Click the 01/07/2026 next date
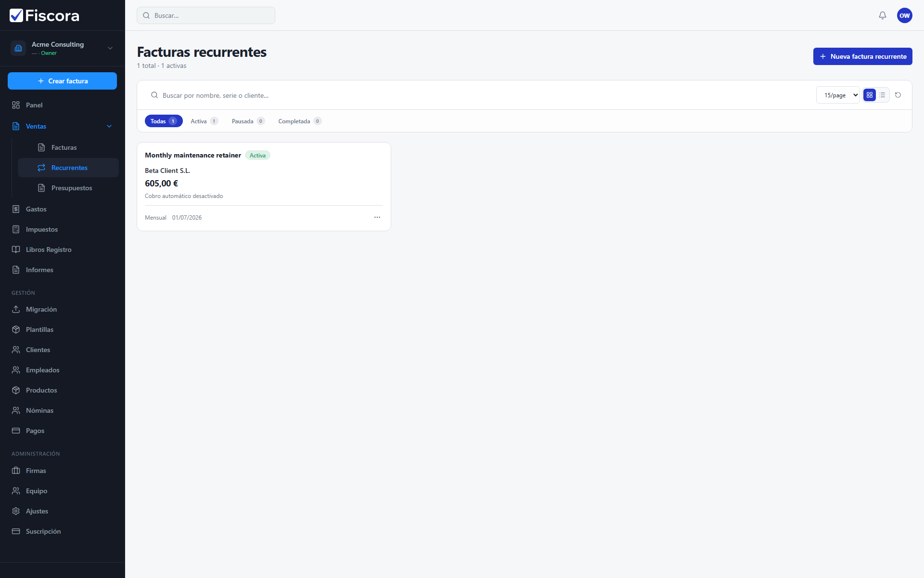The width and height of the screenshot is (924, 578). tap(187, 218)
